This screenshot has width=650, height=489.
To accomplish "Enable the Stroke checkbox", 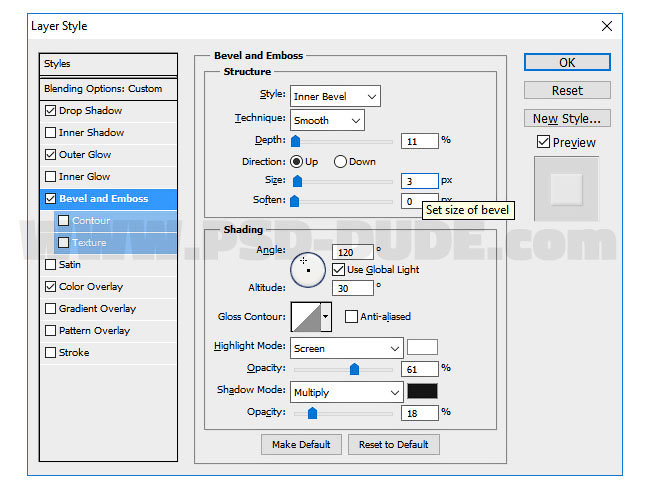I will click(x=50, y=352).
